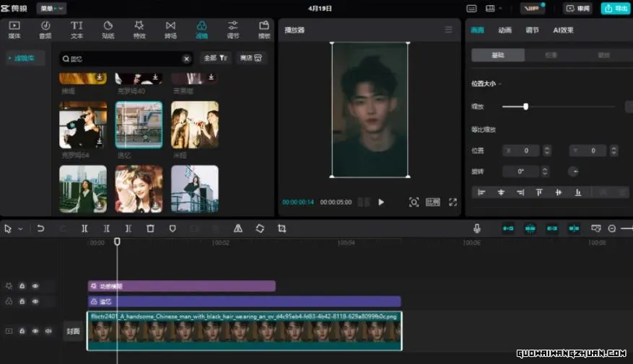The height and width of the screenshot is (364, 633).
Task: Align clip to the top edge
Action: 539,192
